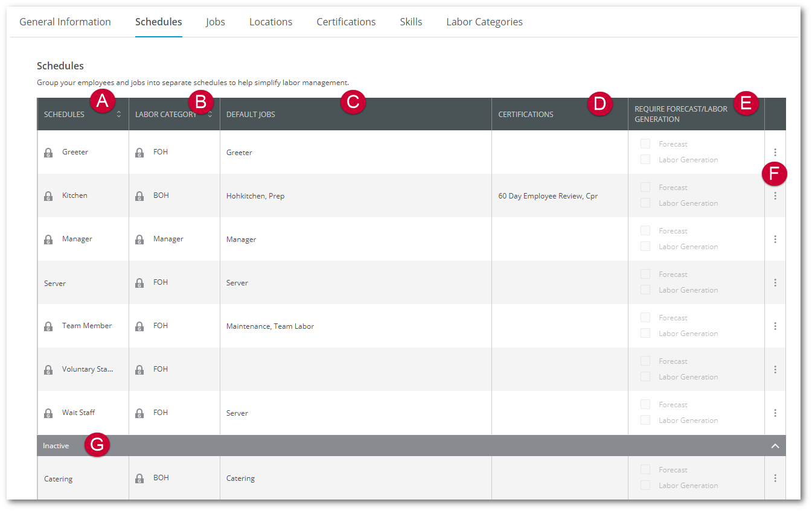Click the lock icon next to BOH in Kitchen row

139,196
